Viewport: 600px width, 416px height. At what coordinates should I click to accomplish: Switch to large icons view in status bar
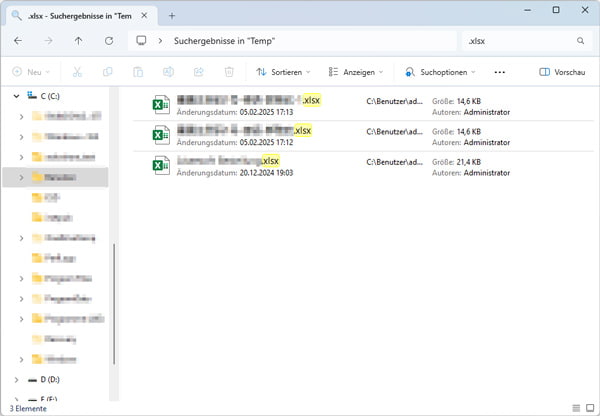[x=588, y=408]
